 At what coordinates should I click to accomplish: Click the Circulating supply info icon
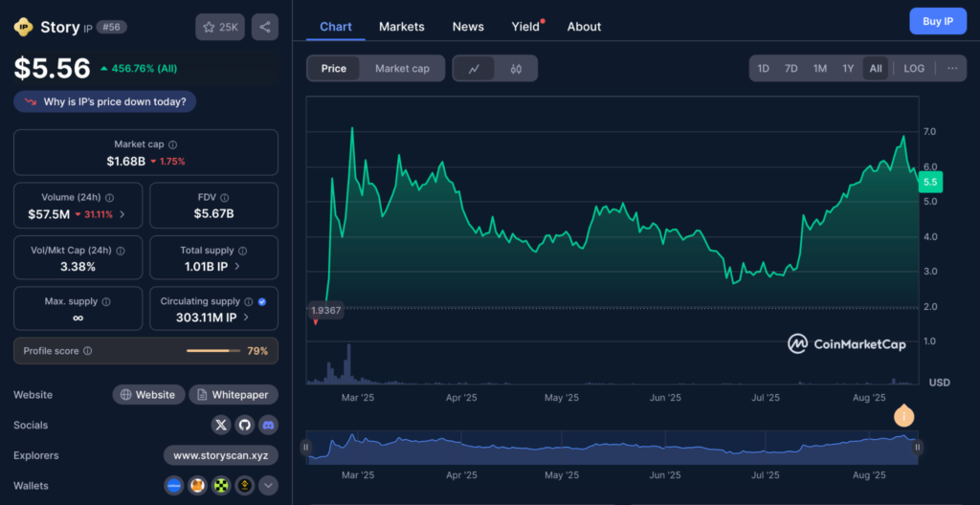(x=249, y=302)
